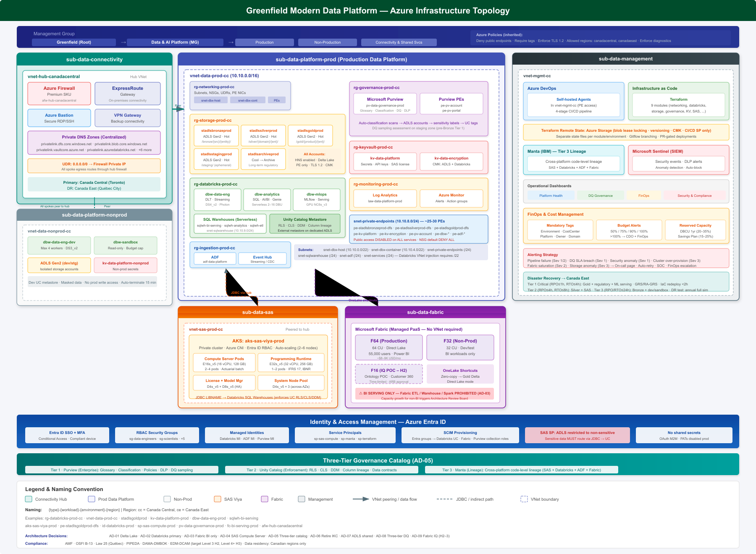Viewport: 756px width, 554px height.
Task: Open the DQ Governance dashboard chip
Action: (x=600, y=196)
